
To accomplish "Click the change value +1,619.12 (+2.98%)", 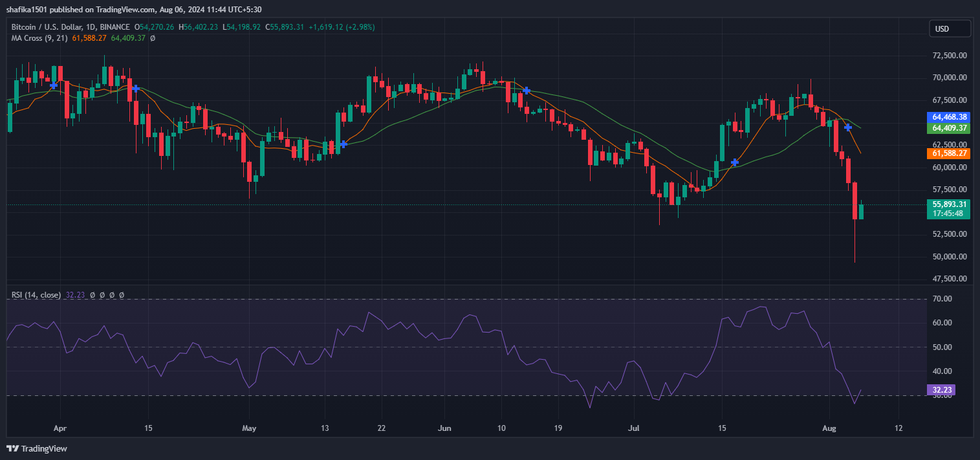I will 342,27.
